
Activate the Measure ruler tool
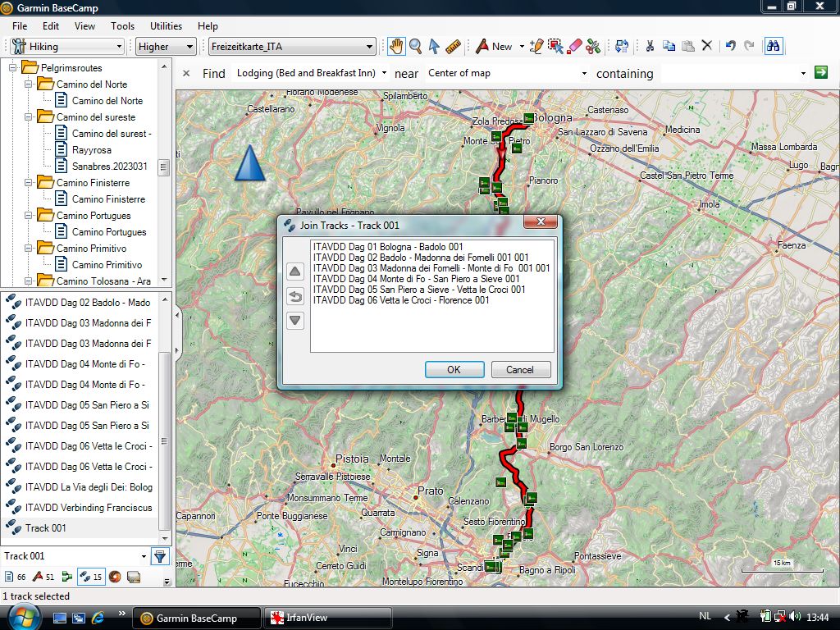(453, 47)
